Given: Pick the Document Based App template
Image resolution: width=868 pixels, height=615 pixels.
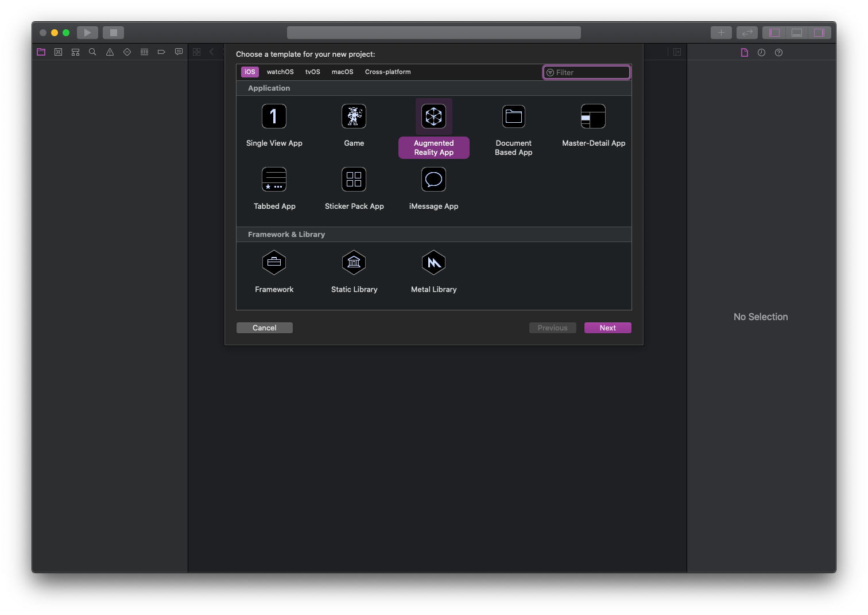Looking at the screenshot, I should [x=513, y=130].
